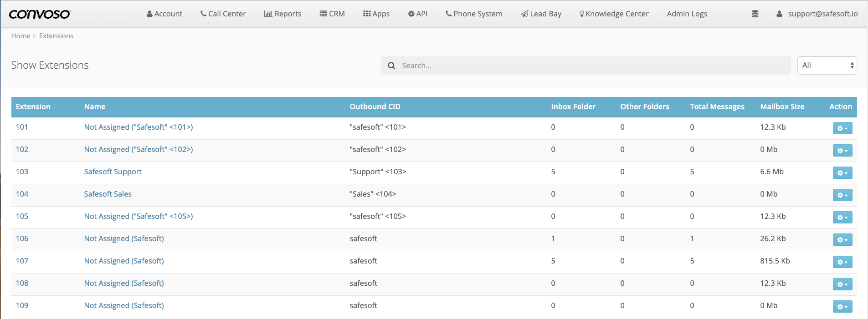Select the "Support" <103> outbound CID cell

pos(378,172)
